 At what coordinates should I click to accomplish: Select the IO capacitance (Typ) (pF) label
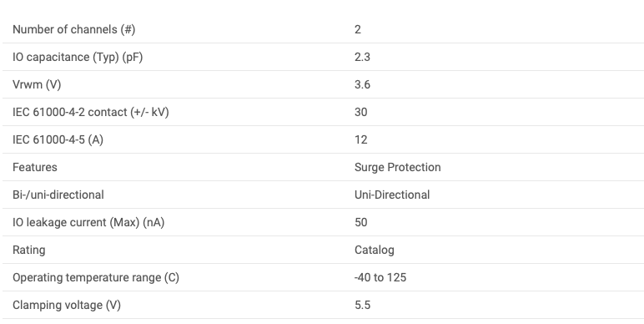pyautogui.click(x=78, y=57)
